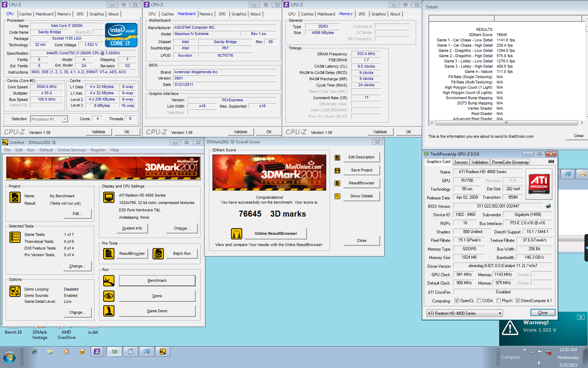Open the File menu in 3DMark2001
The width and height of the screenshot is (588, 368).
pos(7,150)
